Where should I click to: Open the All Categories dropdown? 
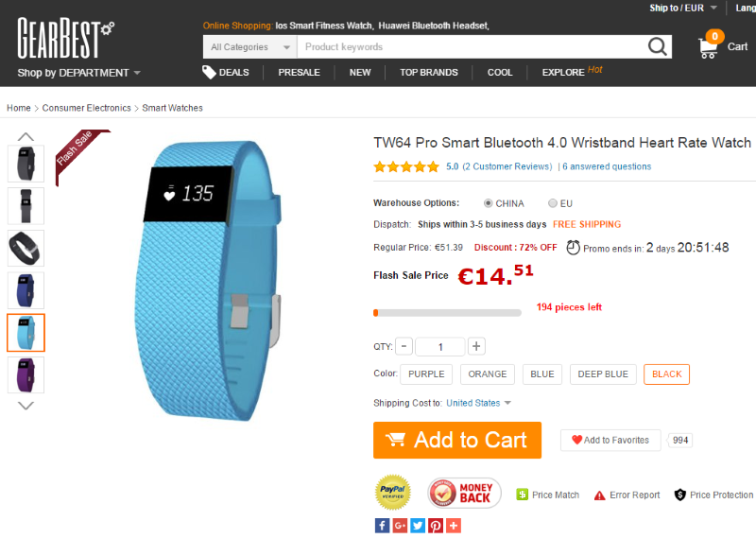(250, 47)
